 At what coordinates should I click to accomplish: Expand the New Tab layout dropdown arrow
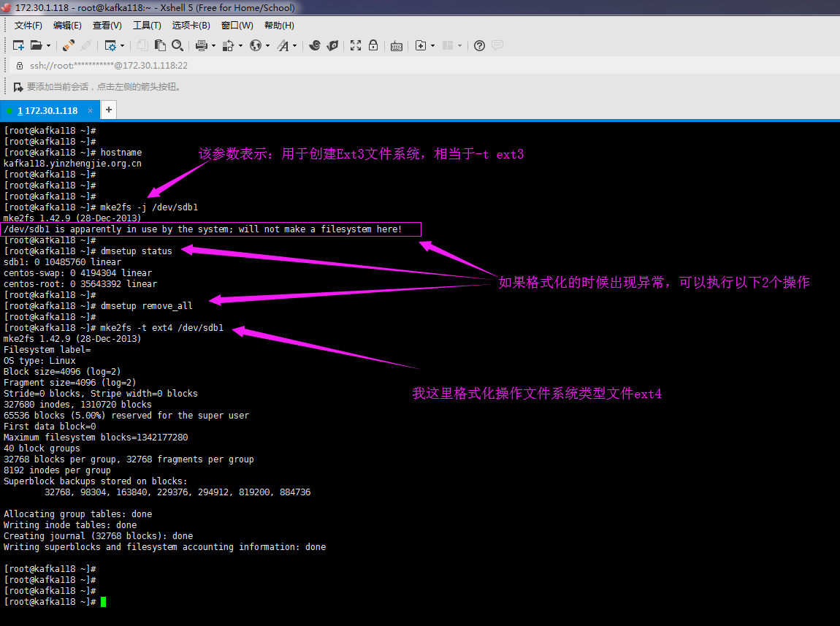tap(433, 45)
